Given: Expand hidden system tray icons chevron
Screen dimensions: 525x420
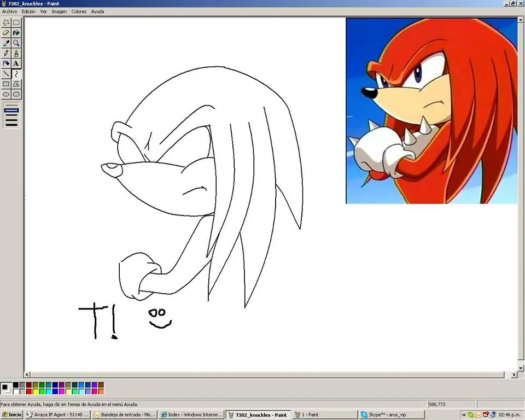Looking at the screenshot, I should [x=464, y=415].
